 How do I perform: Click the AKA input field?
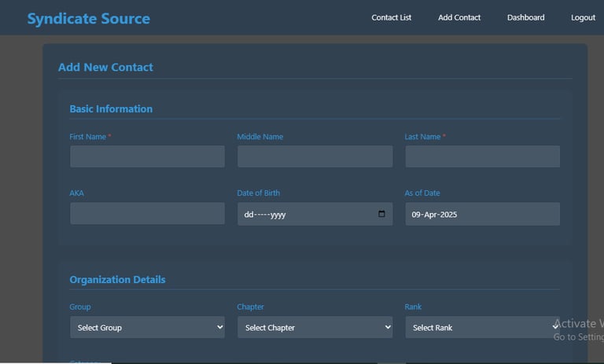click(147, 214)
